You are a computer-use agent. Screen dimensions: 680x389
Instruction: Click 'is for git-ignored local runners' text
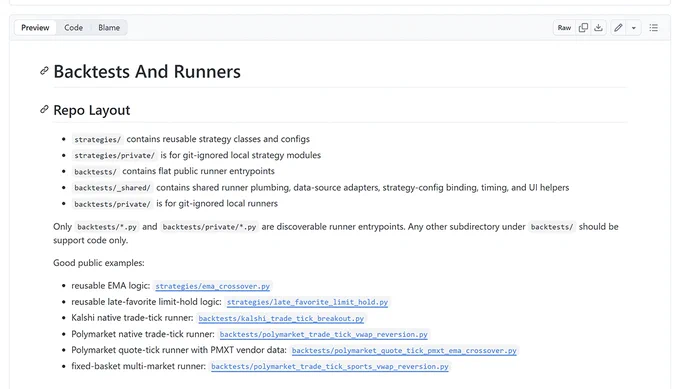217,203
